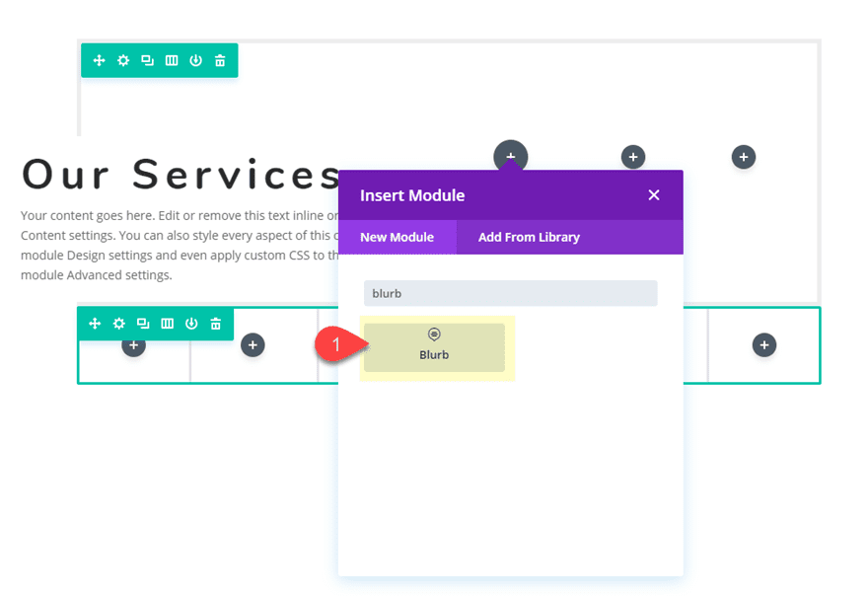The image size is (868, 596).
Task: Open row settings with the gear icon
Action: pyautogui.click(x=122, y=323)
